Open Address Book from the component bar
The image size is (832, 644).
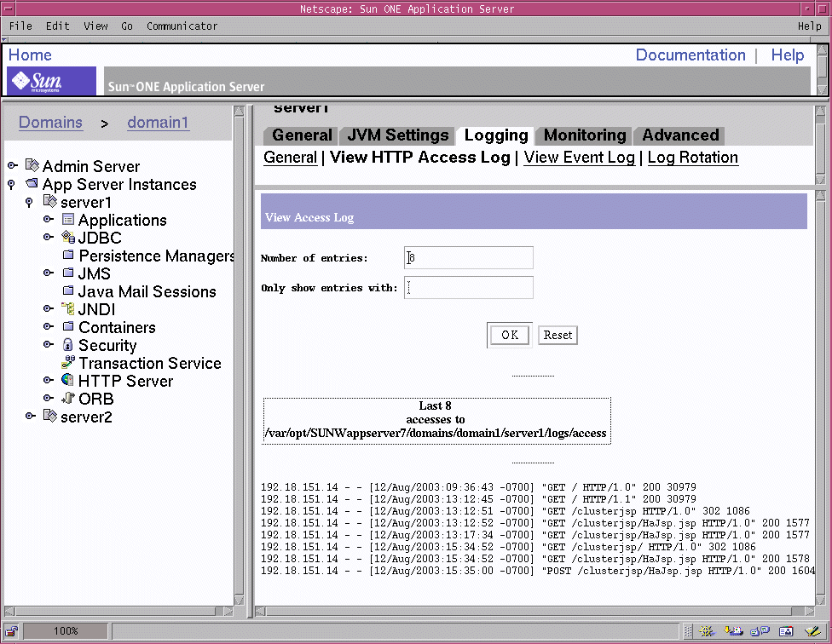pos(786,630)
